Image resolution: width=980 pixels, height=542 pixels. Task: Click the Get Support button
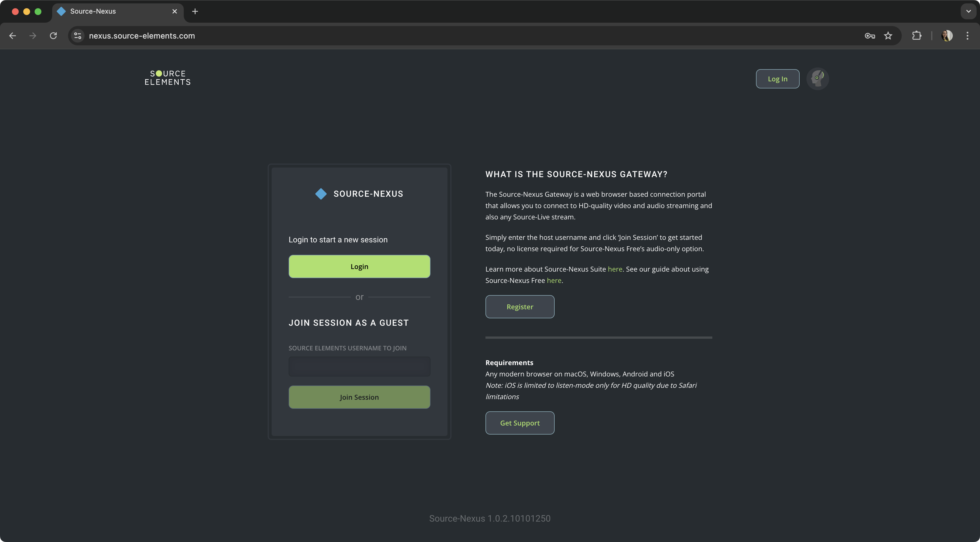click(520, 423)
